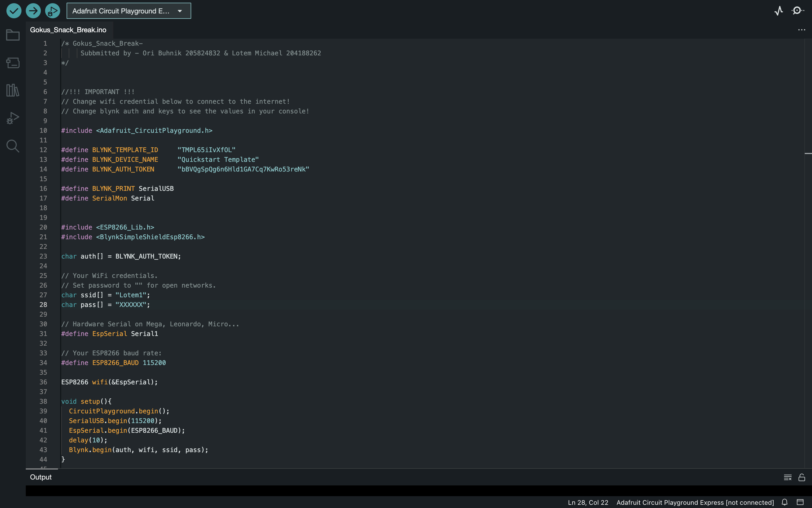Open the Serial Plotter
This screenshot has height=508, width=812.
[779, 11]
